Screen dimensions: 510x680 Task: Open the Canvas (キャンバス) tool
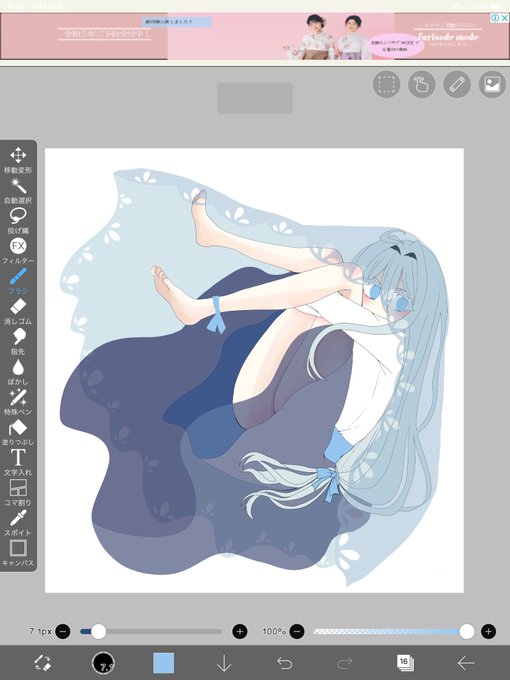(x=18, y=553)
